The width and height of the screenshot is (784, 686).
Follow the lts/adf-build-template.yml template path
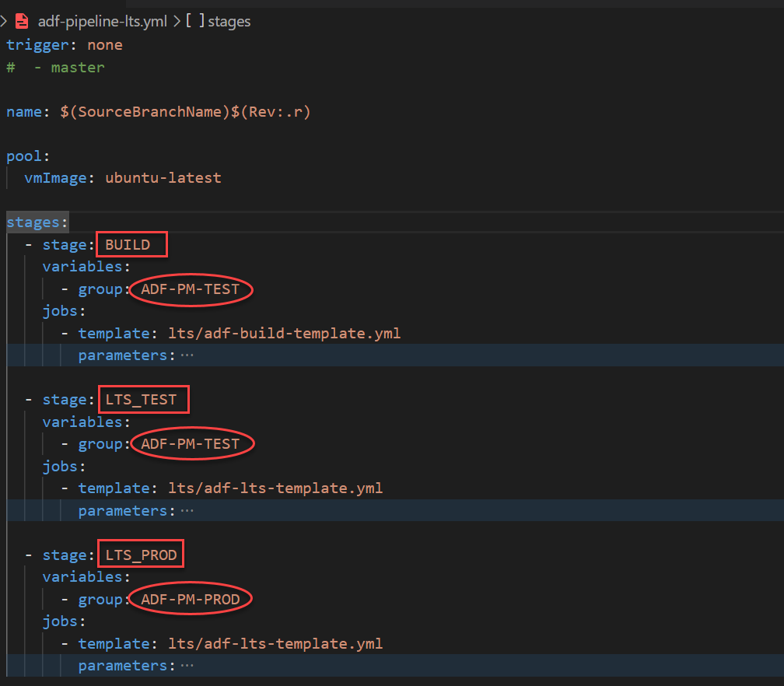(284, 334)
